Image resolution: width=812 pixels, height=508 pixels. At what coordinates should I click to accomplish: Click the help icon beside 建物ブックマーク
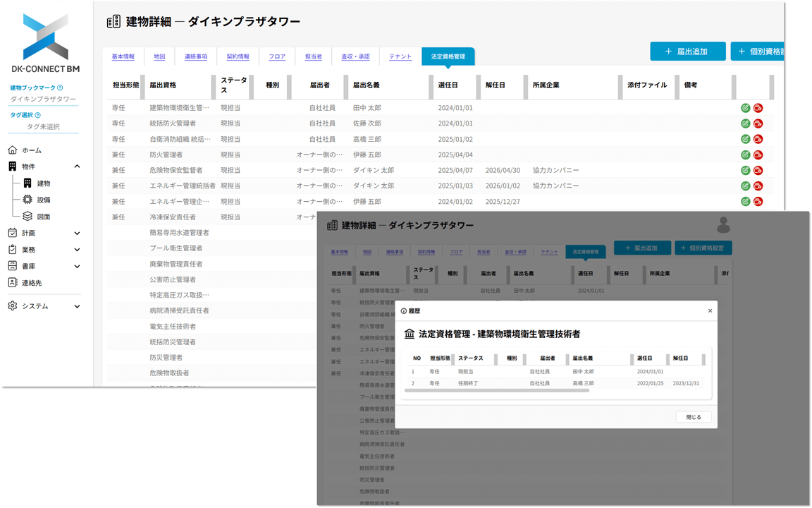click(60, 88)
